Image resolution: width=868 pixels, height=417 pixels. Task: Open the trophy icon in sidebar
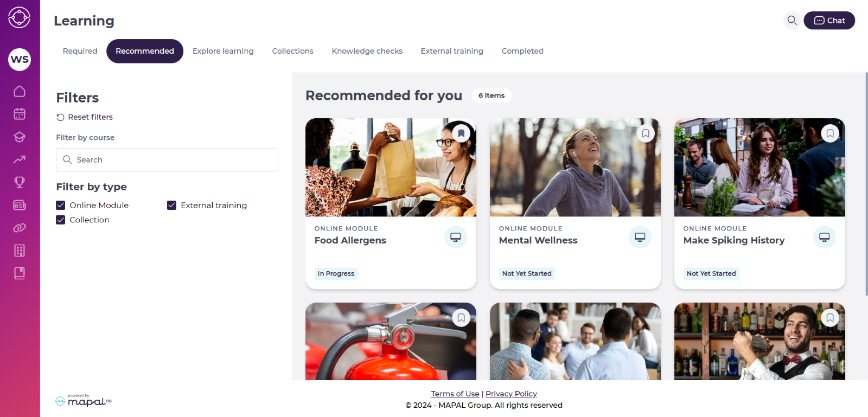click(20, 182)
